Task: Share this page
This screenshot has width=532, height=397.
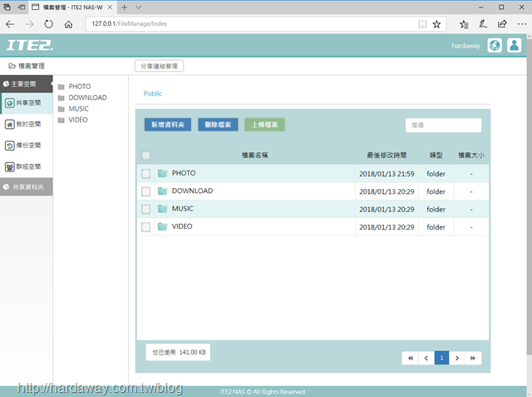Action: point(502,24)
